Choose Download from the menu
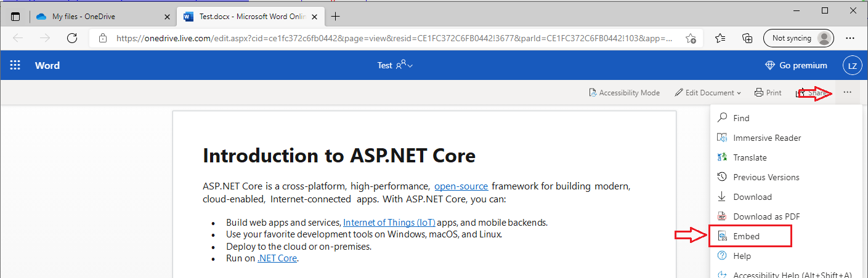 pos(786,197)
